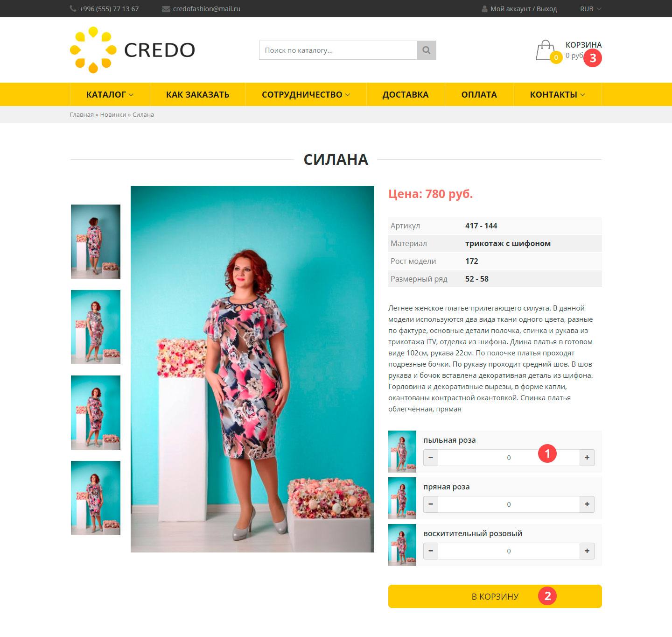Focus the catalog search field
This screenshot has width=672, height=637.
pyautogui.click(x=338, y=50)
